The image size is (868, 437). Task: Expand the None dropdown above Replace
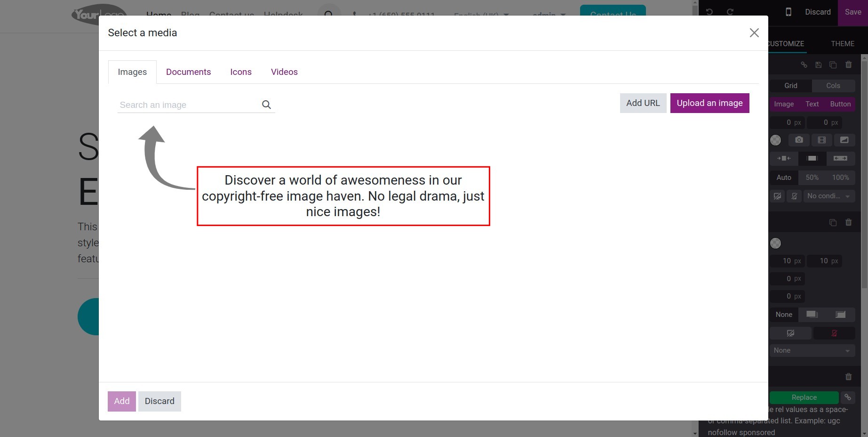point(812,350)
